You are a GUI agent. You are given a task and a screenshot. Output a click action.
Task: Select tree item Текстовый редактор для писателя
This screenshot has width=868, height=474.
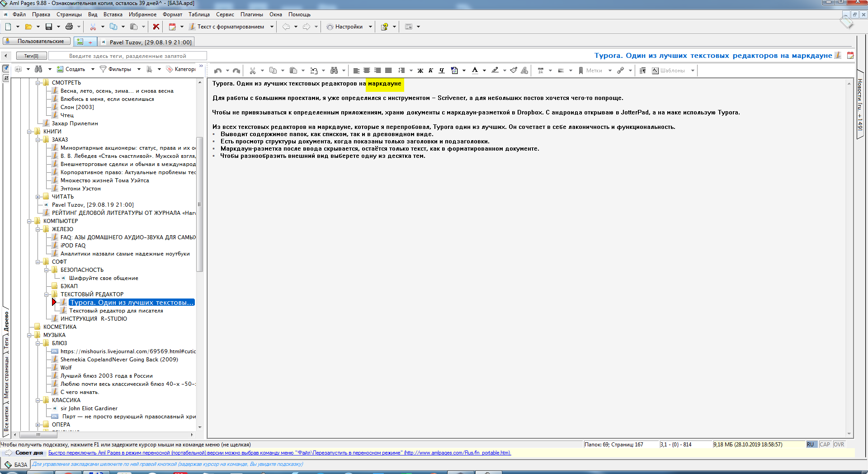[x=116, y=311]
